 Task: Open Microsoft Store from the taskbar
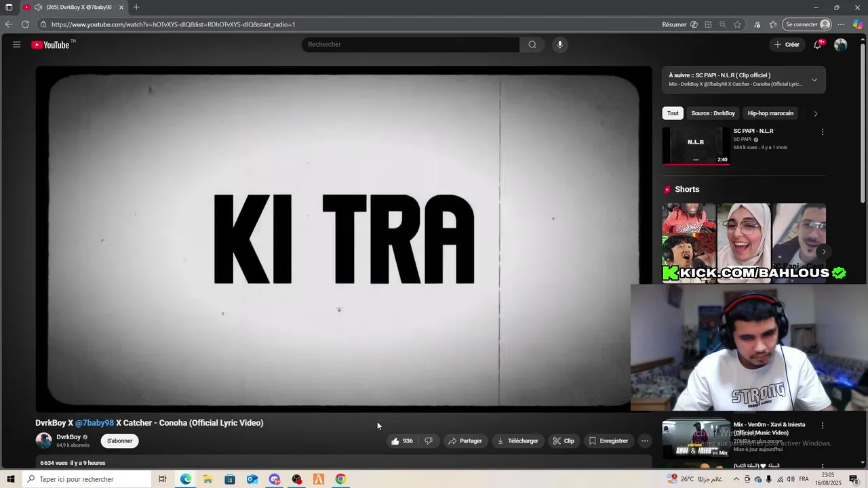click(230, 479)
